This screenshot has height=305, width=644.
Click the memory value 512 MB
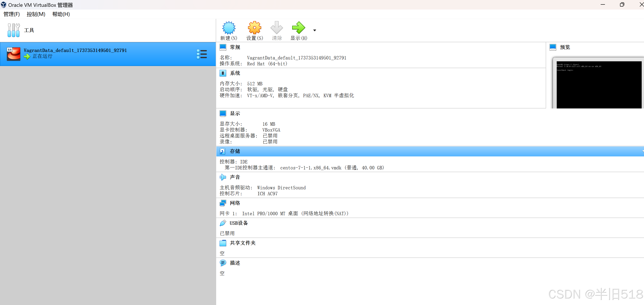255,84
